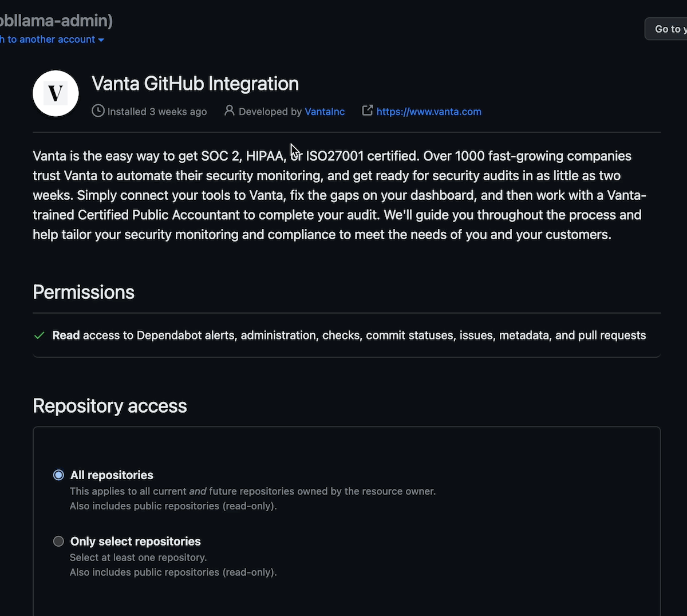Click the Repository access heading

[x=110, y=406]
